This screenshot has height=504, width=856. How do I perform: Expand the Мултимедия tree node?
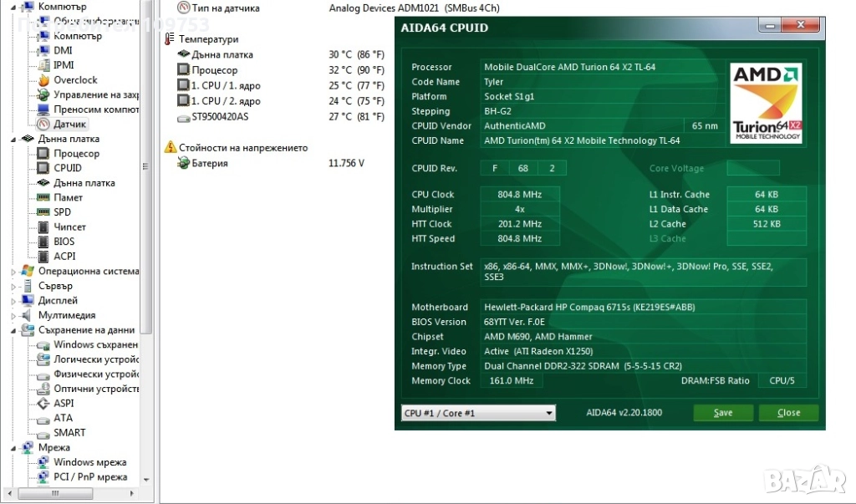pyautogui.click(x=14, y=316)
